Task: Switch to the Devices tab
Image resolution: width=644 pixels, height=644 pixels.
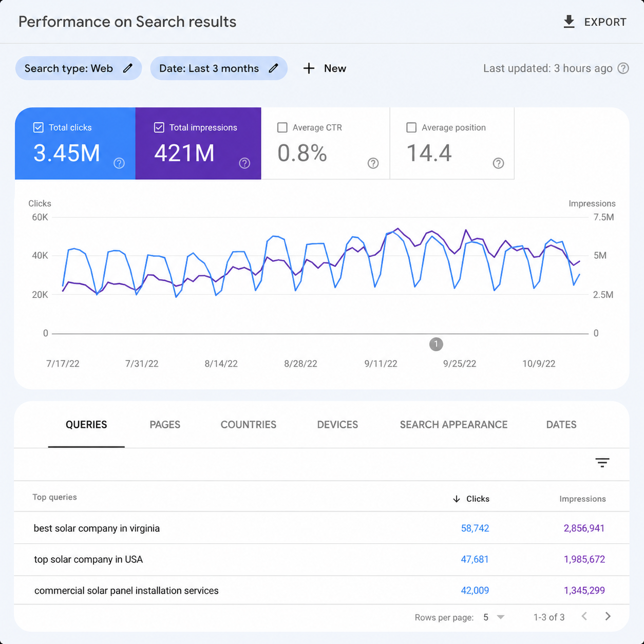Action: point(337,425)
